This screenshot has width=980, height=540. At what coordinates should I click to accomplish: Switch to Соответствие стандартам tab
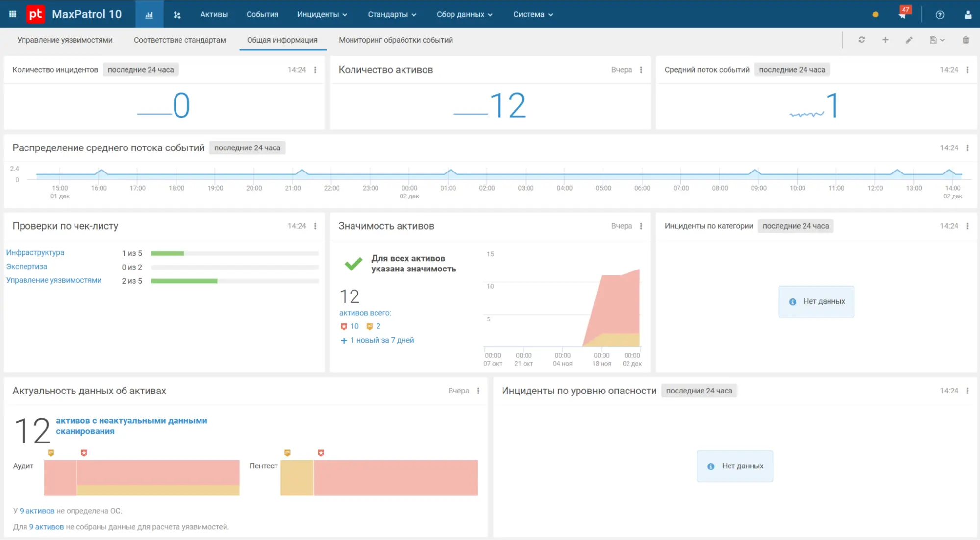(180, 40)
